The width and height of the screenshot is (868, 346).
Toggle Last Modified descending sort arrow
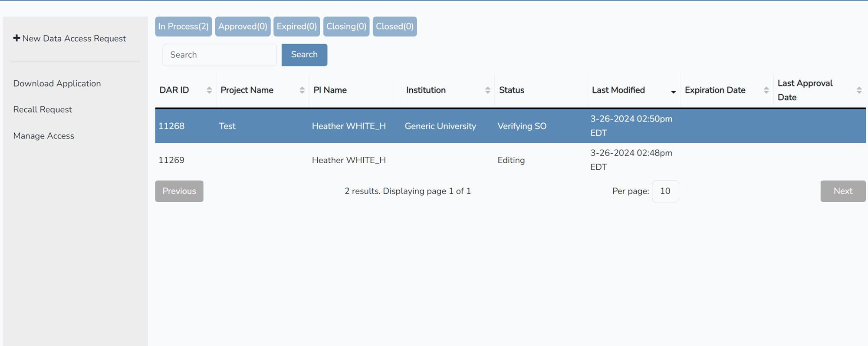point(673,92)
